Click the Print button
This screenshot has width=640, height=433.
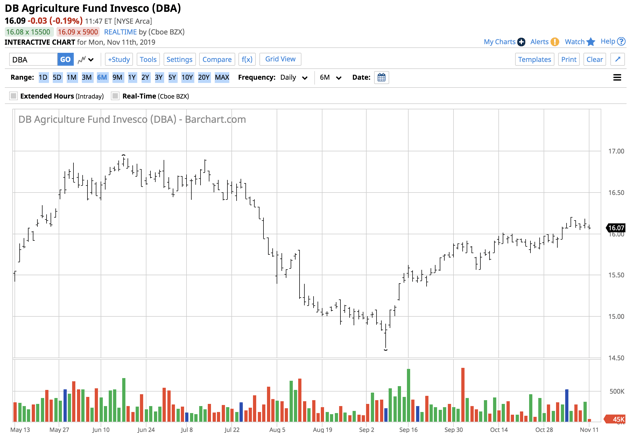pyautogui.click(x=569, y=60)
